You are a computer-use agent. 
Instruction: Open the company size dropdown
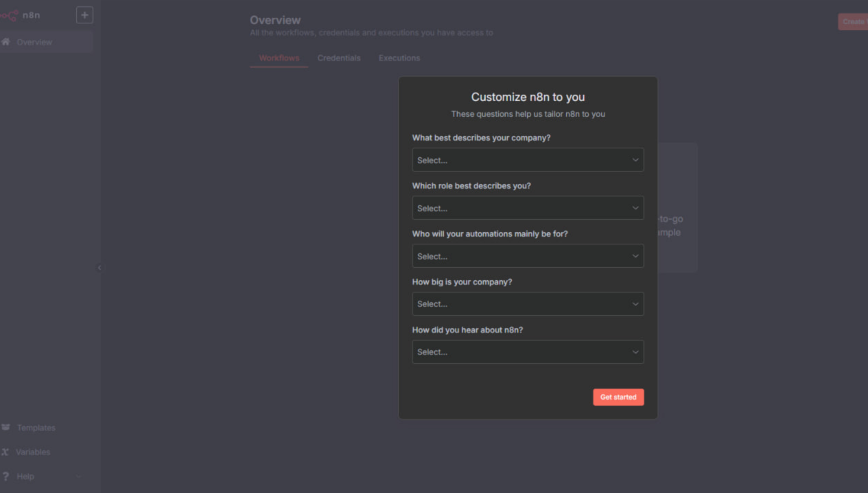click(527, 304)
